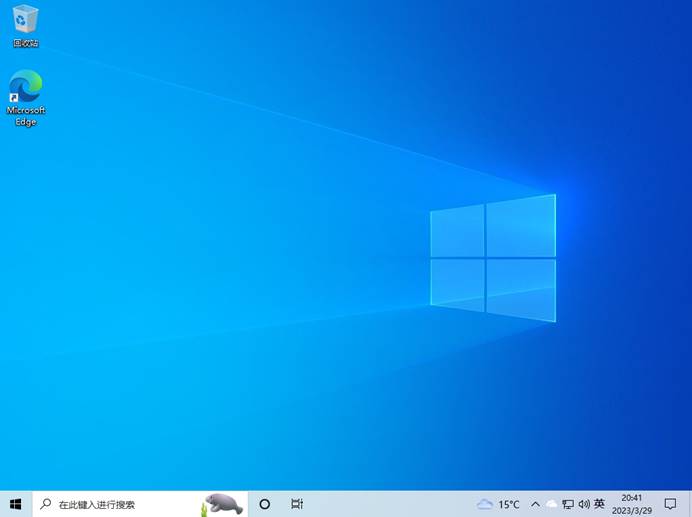692x517 pixels.
Task: Open the clock showing 20:41 and date
Action: (632, 504)
